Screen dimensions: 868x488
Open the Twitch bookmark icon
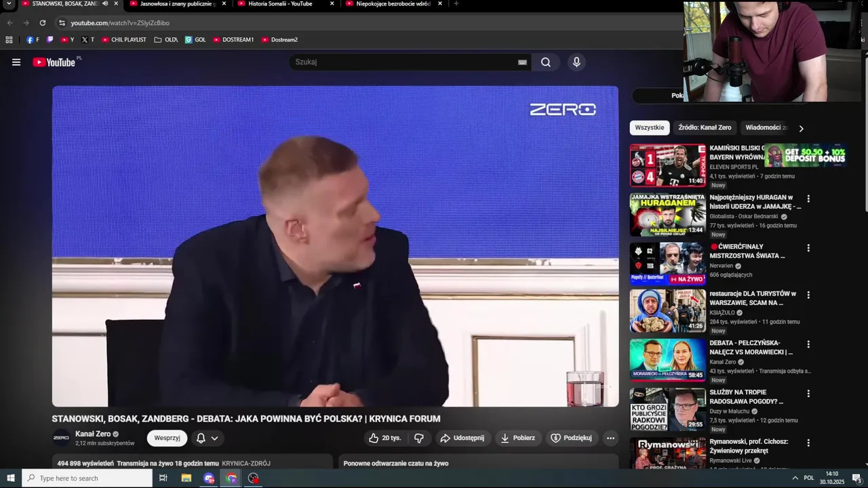coord(50,40)
